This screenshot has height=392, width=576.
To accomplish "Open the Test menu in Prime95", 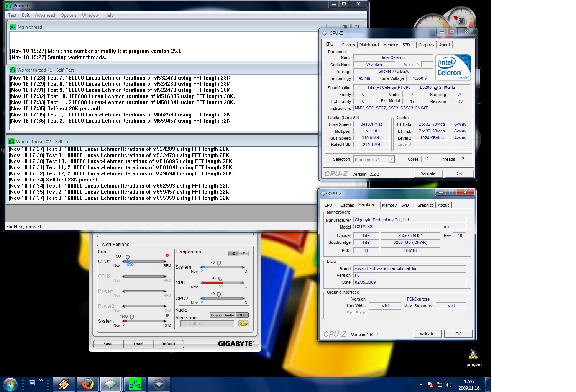I will click(12, 15).
